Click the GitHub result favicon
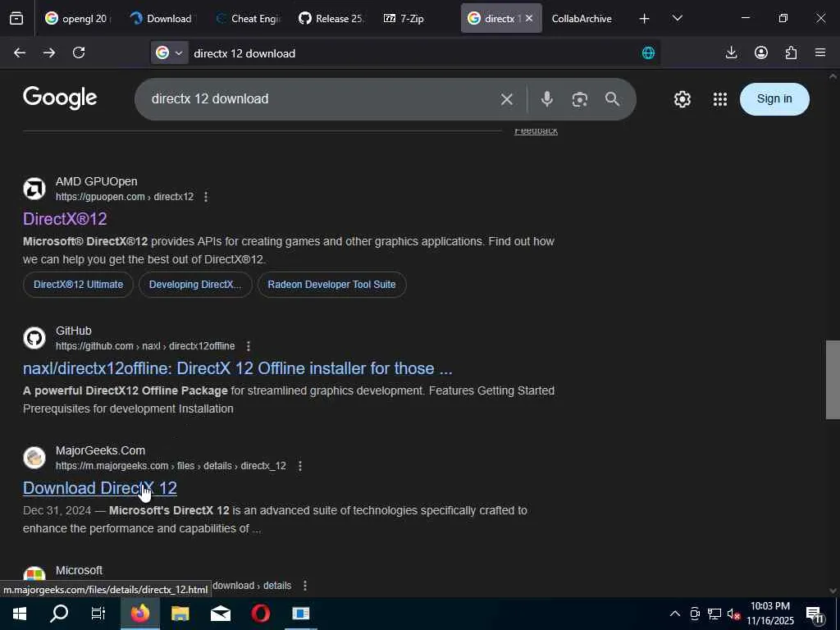The image size is (840, 630). click(34, 338)
